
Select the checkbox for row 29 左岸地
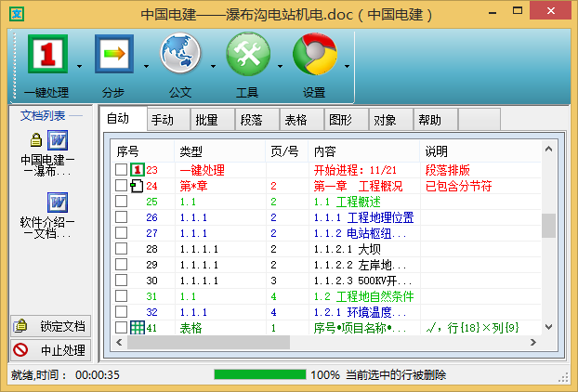click(122, 265)
